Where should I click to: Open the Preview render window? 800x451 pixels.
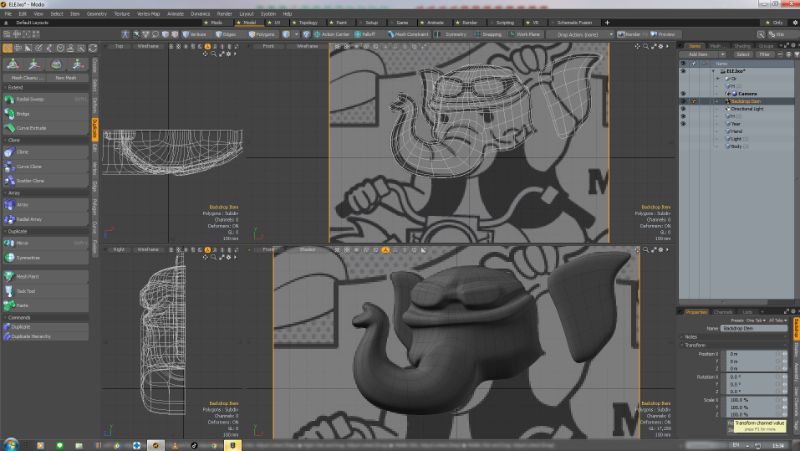click(662, 34)
